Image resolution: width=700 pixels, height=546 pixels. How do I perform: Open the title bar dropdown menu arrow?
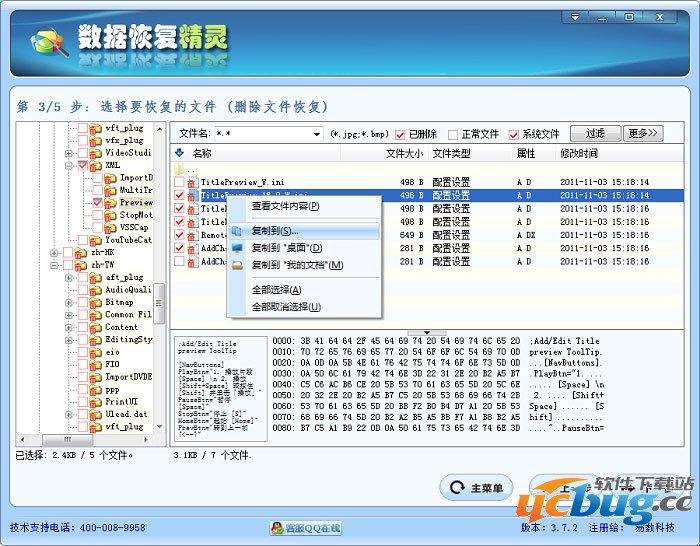pyautogui.click(x=575, y=17)
